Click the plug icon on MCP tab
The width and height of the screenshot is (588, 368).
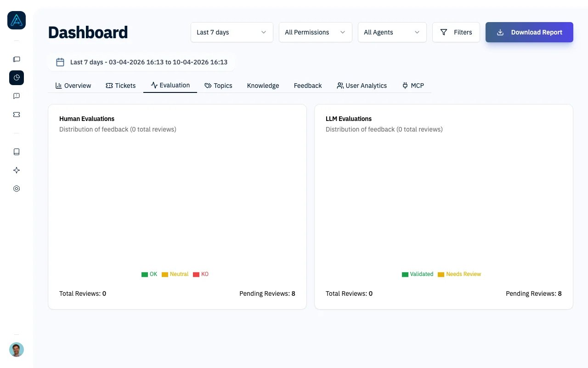point(405,86)
